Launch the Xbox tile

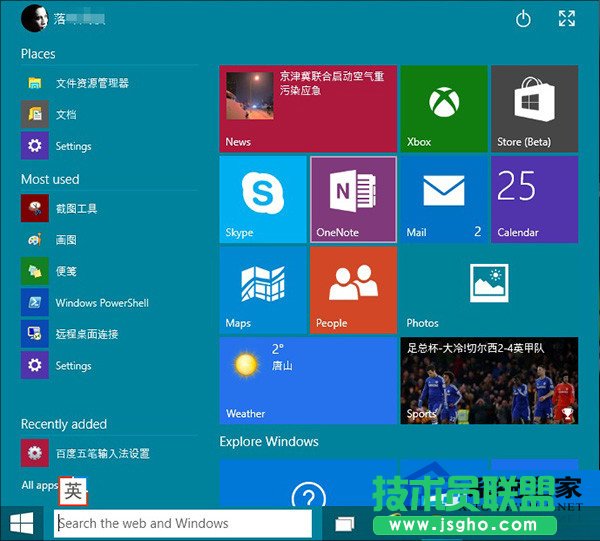coord(444,109)
